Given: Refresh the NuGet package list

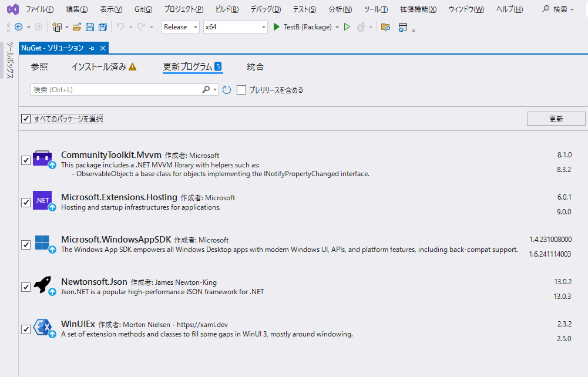Looking at the screenshot, I should (227, 90).
